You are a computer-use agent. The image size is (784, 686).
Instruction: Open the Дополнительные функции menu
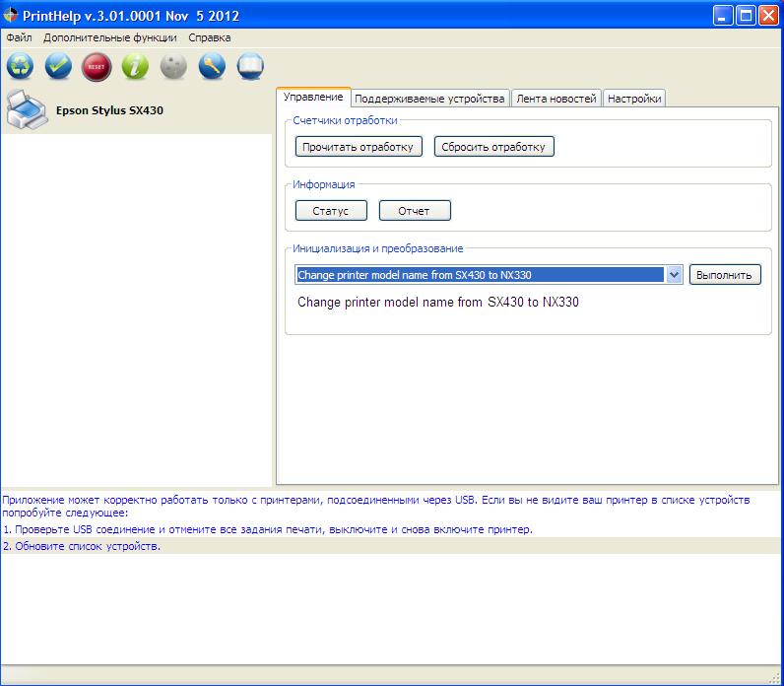[110, 37]
